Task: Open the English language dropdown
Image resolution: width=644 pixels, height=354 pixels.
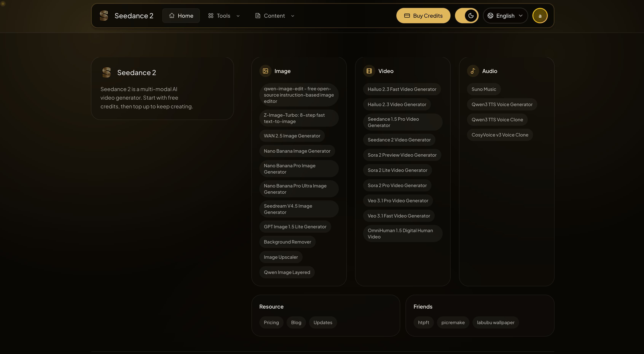Action: [x=505, y=15]
